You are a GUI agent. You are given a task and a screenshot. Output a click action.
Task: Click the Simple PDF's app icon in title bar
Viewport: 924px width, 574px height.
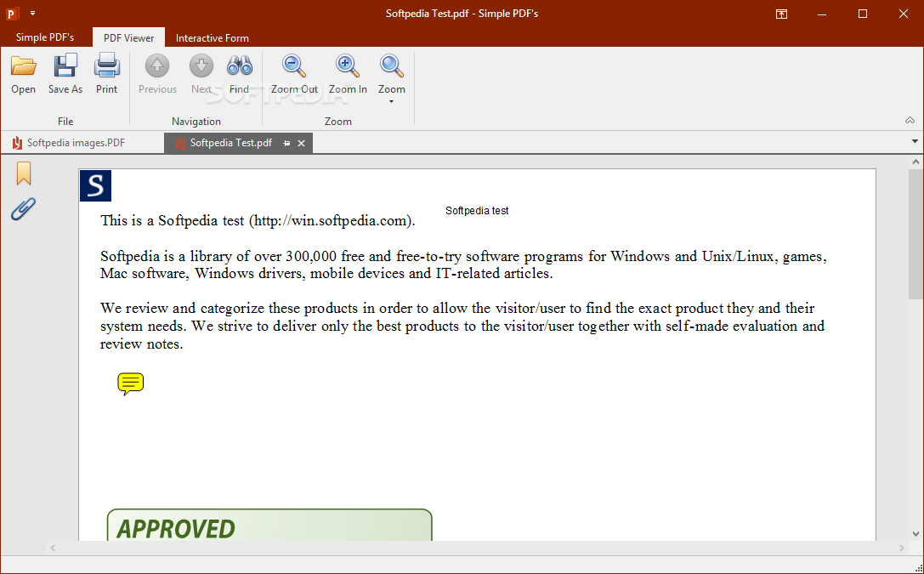[12, 13]
